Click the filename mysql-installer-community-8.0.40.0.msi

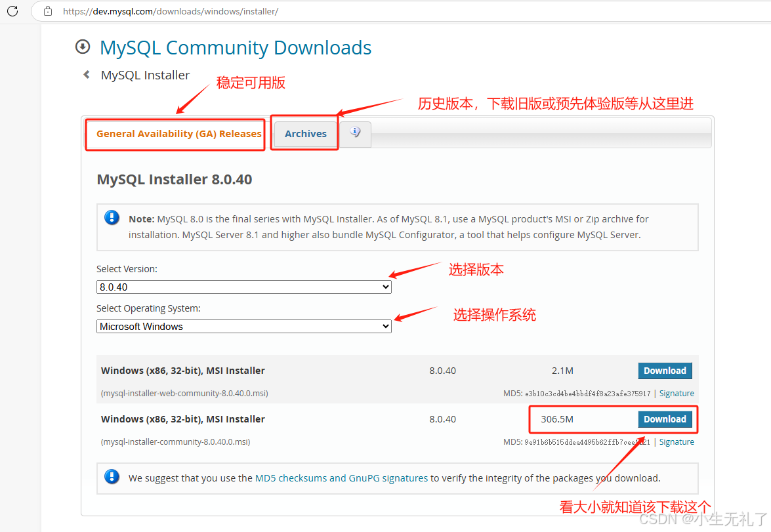click(176, 442)
